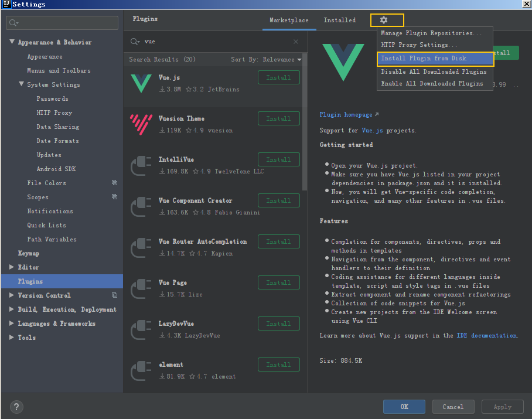Screen dimensions: 532x419
Task: Select Keymap in settings tree
Action: click(x=29, y=253)
